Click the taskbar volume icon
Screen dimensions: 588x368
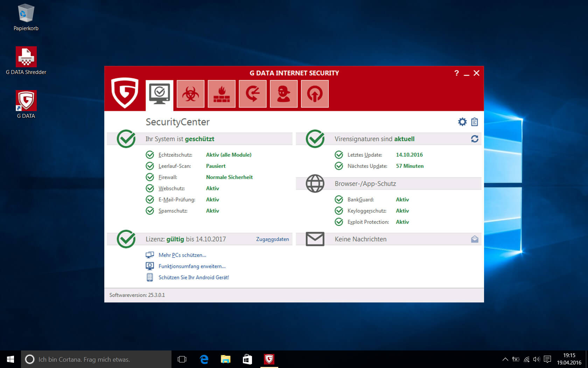coord(537,359)
